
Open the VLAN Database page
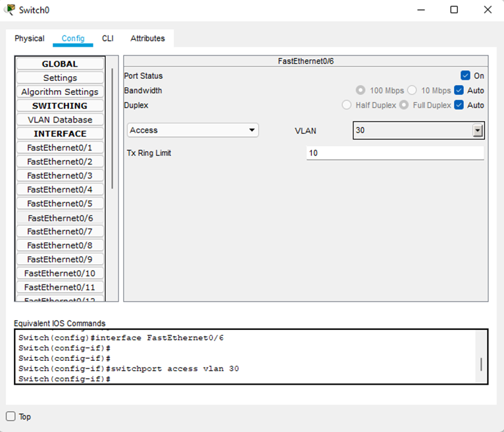tap(60, 120)
